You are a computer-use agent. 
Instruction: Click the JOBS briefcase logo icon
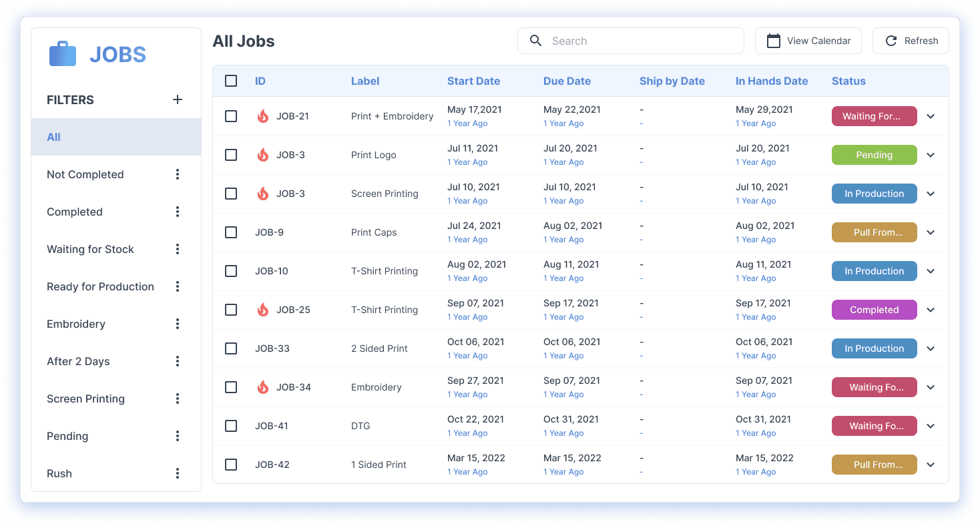[62, 53]
